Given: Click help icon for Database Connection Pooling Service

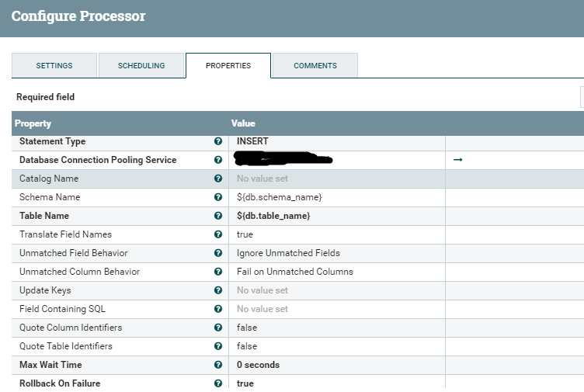Looking at the screenshot, I should click(218, 160).
